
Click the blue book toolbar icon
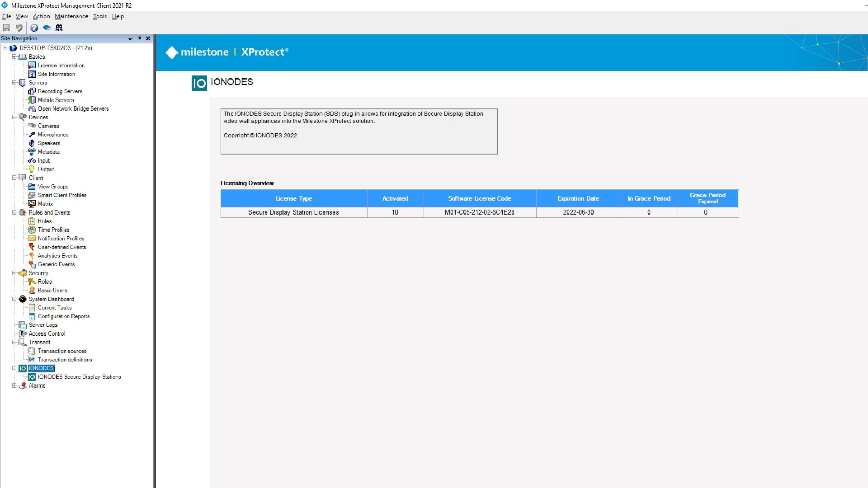(x=47, y=28)
